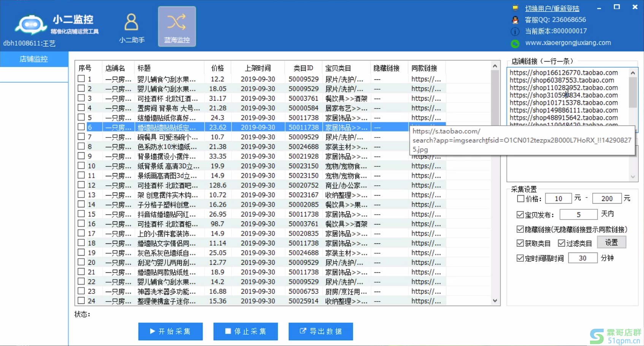The height and width of the screenshot is (346, 644).
Task: Click the version info icon
Action: pyautogui.click(x=515, y=31)
